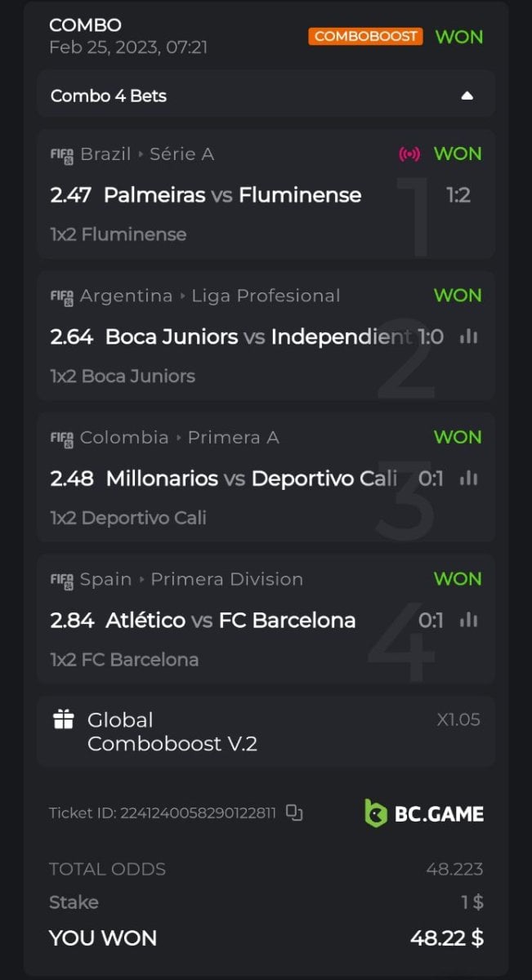
Task: Open stats icon for Atlético match
Action: coord(468,620)
